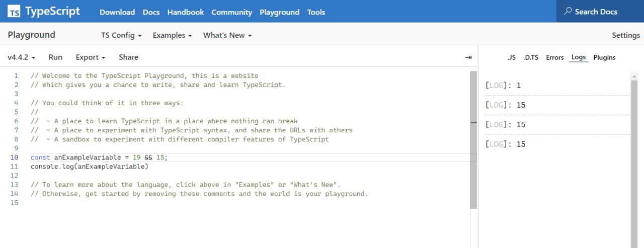
Task: Open Playground from the top navigation
Action: (279, 12)
